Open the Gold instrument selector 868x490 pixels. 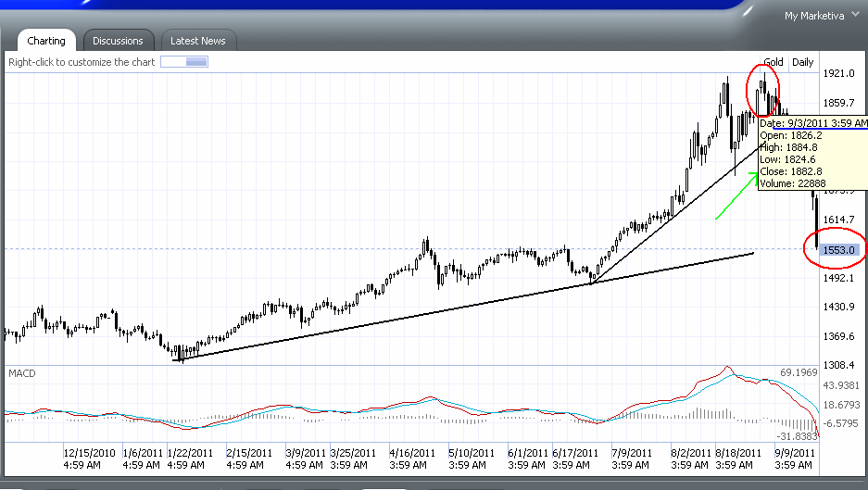[x=774, y=62]
